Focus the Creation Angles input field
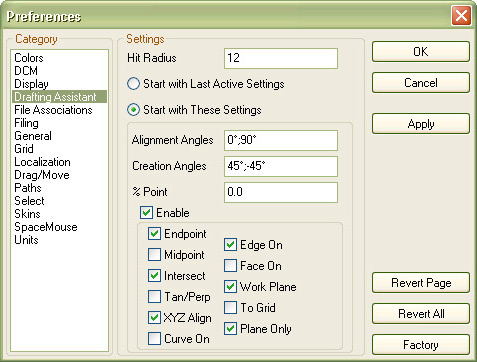Image resolution: width=477 pixels, height=362 pixels. 281,166
